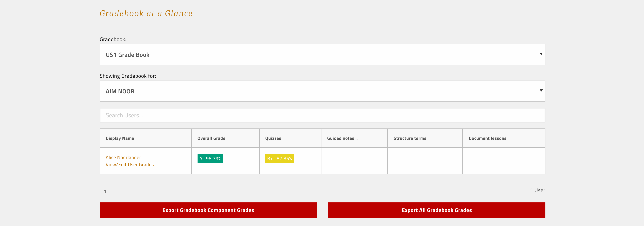The width and height of the screenshot is (644, 226).
Task: Open the Gradebook dropdown showing US1 Grade Book
Action: 322,55
